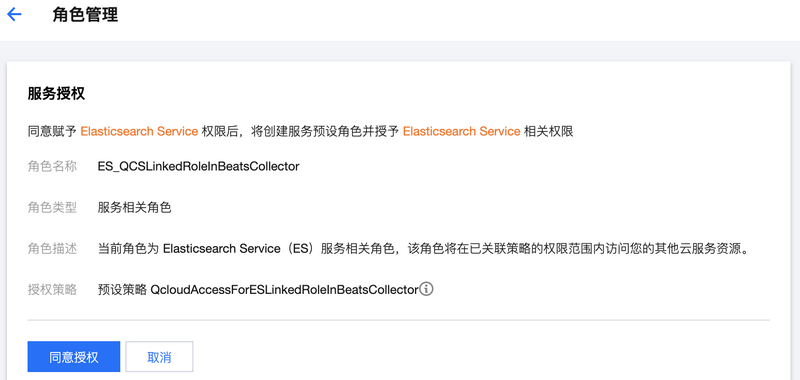Open the policy info icon tooltip

pos(427,290)
